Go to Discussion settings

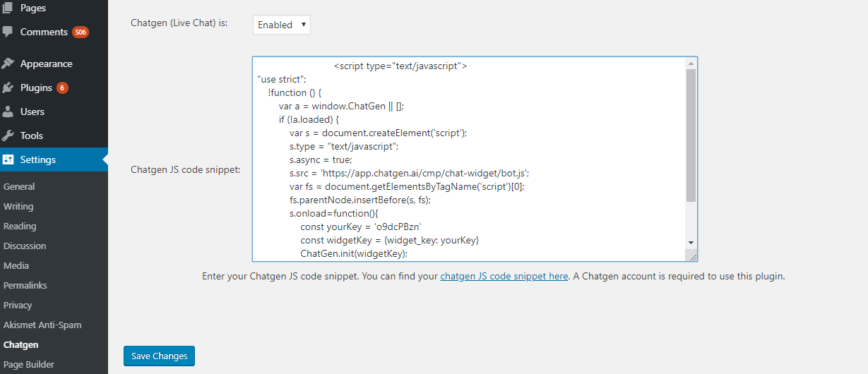coord(25,246)
